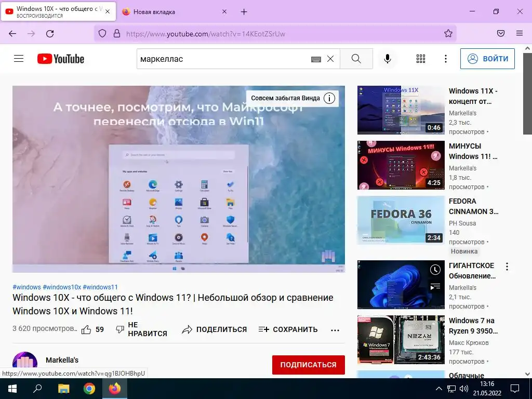This screenshot has width=532, height=399.
Task: Run search with magnifier button
Action: tap(356, 59)
